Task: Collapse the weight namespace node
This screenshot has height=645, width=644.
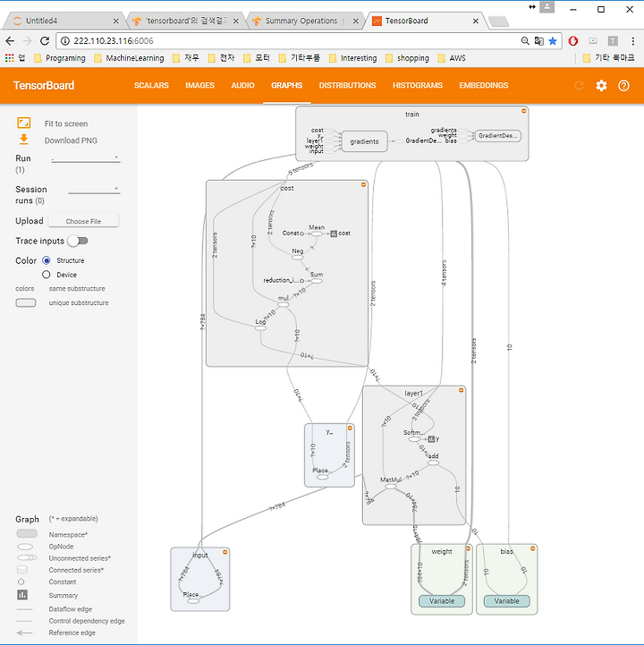Action: [x=468, y=548]
